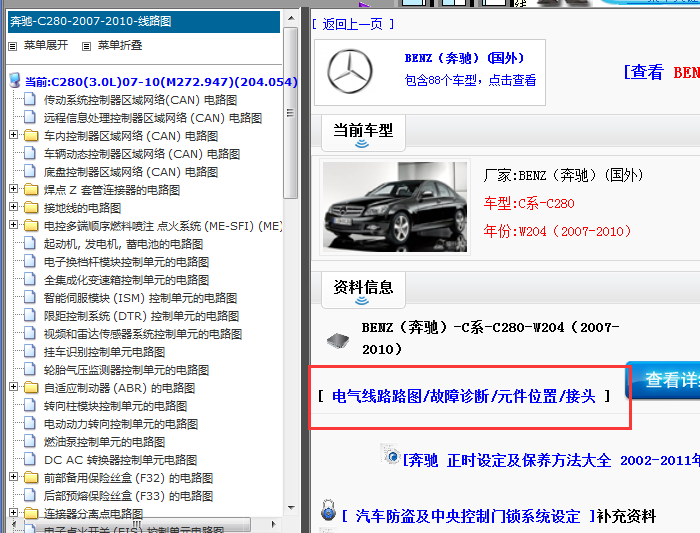
Task: Click the gray chip icon beside BENZ (奔驰)-C系-C280
Action: [x=338, y=341]
